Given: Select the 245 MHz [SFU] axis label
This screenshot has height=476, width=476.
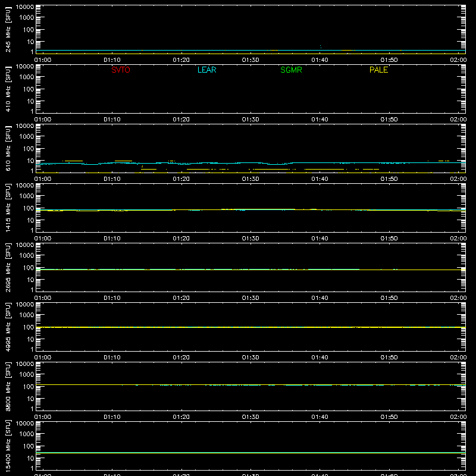Looking at the screenshot, I should (8, 30).
